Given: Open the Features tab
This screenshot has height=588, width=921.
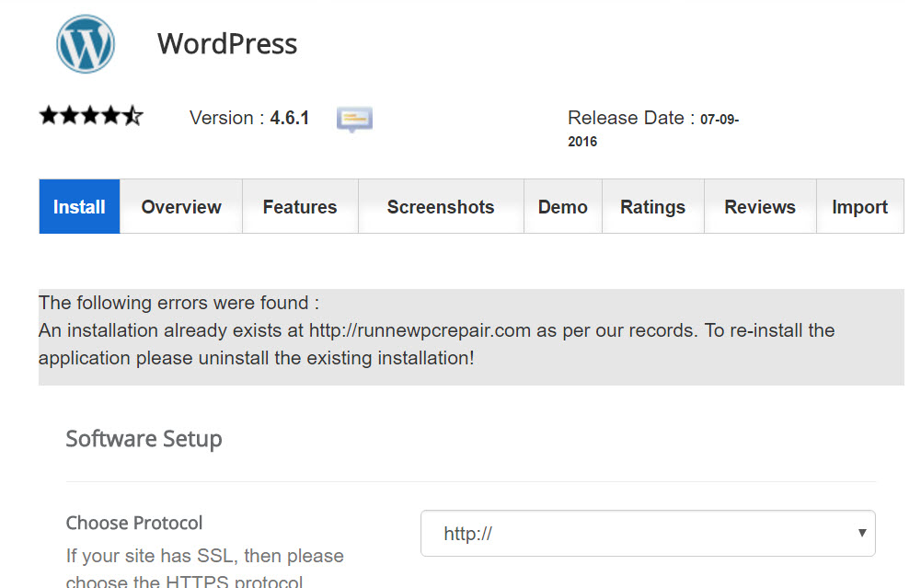Looking at the screenshot, I should point(300,207).
